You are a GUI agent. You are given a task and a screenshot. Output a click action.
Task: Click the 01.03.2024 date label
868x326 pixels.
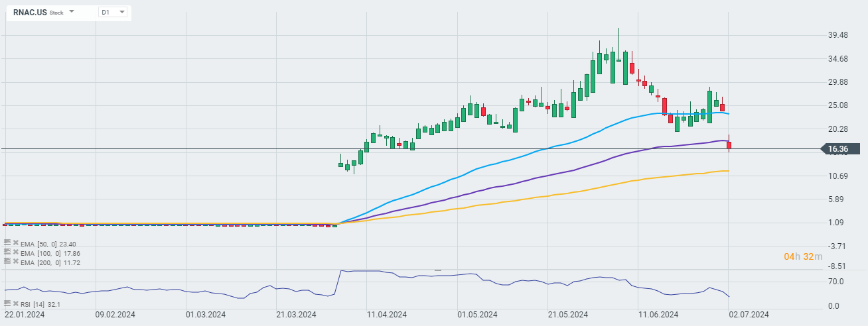pyautogui.click(x=206, y=315)
